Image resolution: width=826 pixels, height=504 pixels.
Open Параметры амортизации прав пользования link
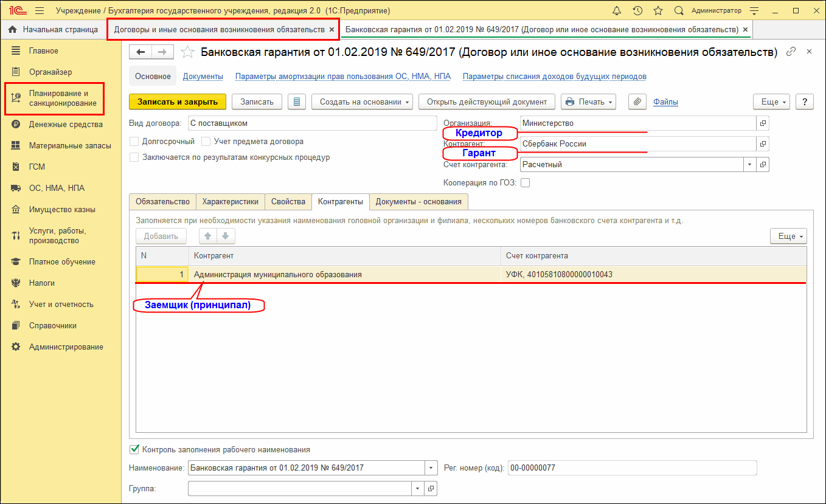point(343,77)
